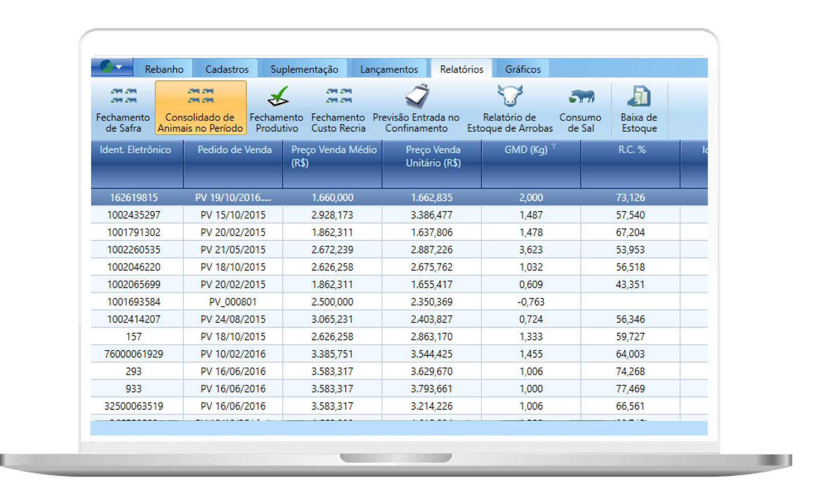The image size is (818, 504).
Task: Click GMD value 3,623
Action: tap(531, 250)
